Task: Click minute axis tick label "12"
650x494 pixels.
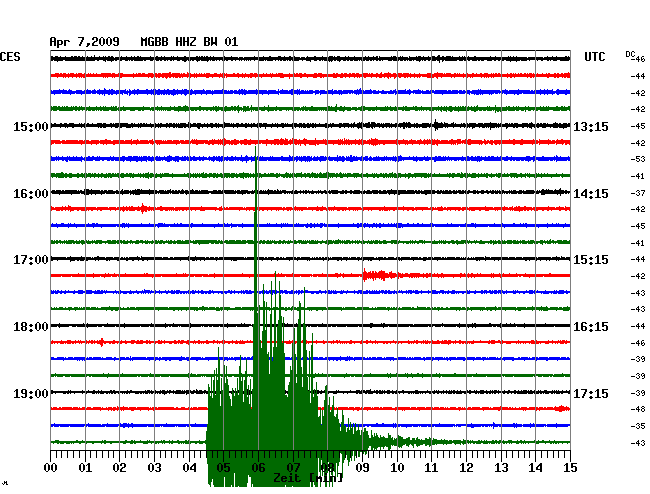Action: pos(466,468)
